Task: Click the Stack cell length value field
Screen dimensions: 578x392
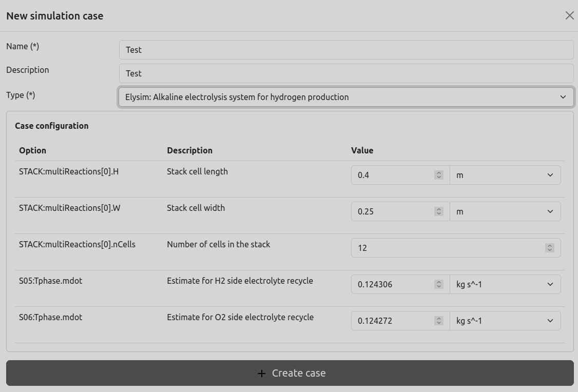Action: click(x=393, y=175)
